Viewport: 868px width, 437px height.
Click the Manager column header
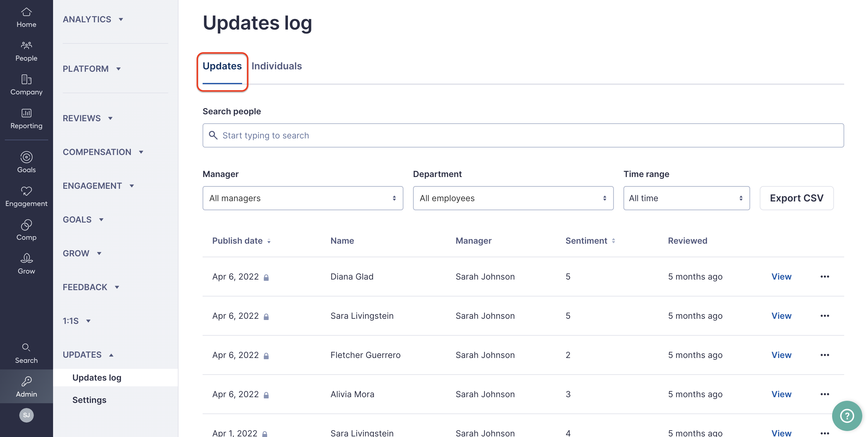pos(473,241)
